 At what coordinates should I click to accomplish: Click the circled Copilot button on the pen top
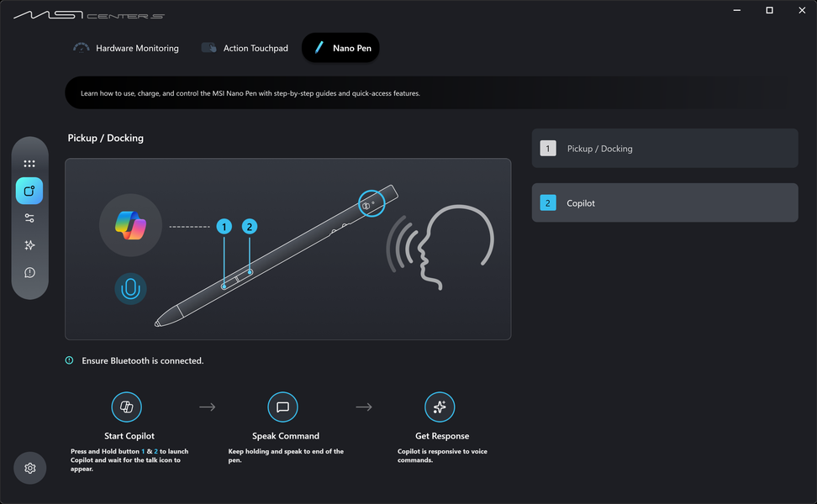click(372, 203)
